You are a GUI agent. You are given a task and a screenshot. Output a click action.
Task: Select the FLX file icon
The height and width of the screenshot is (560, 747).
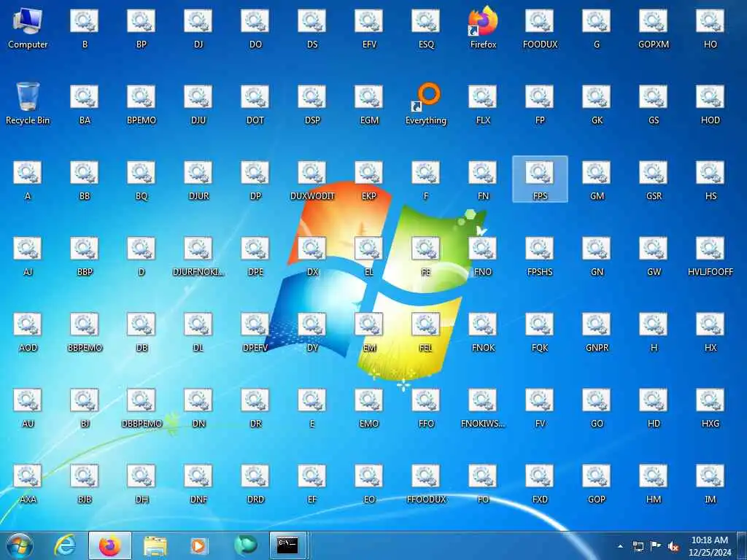(483, 104)
